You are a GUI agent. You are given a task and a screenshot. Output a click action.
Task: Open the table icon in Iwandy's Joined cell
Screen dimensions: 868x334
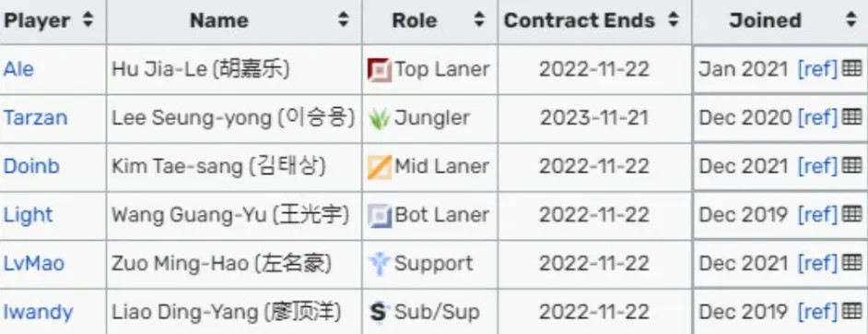(852, 311)
